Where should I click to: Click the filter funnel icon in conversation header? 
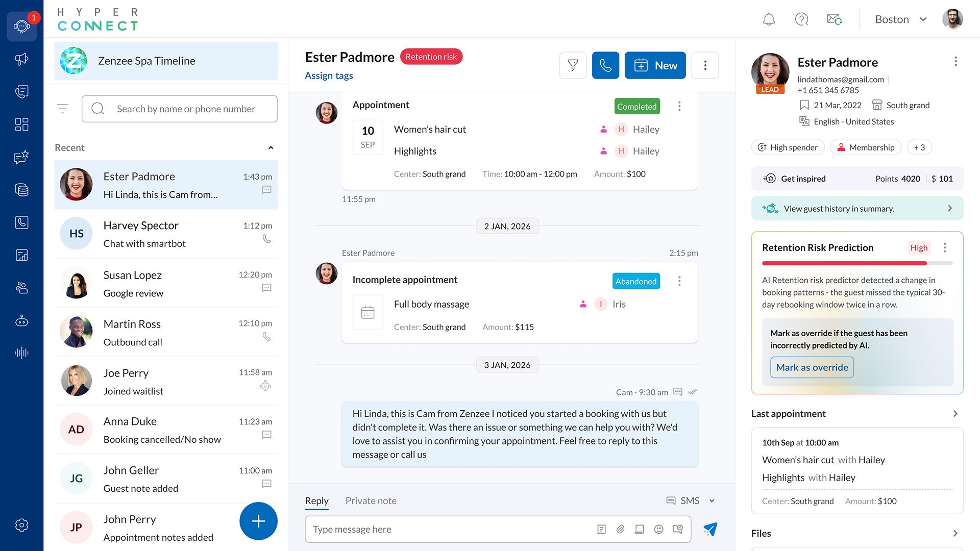click(x=573, y=65)
